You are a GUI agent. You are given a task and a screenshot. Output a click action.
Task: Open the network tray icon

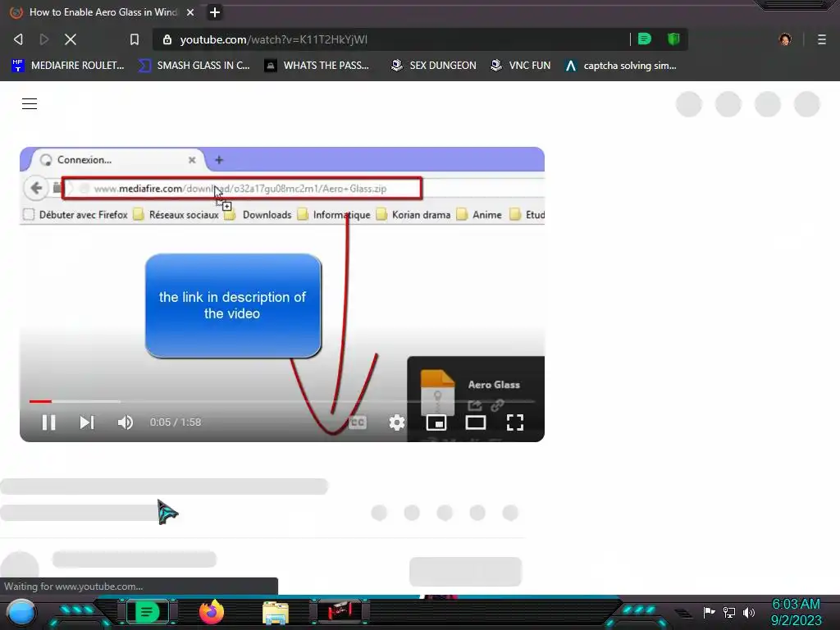pos(729,612)
